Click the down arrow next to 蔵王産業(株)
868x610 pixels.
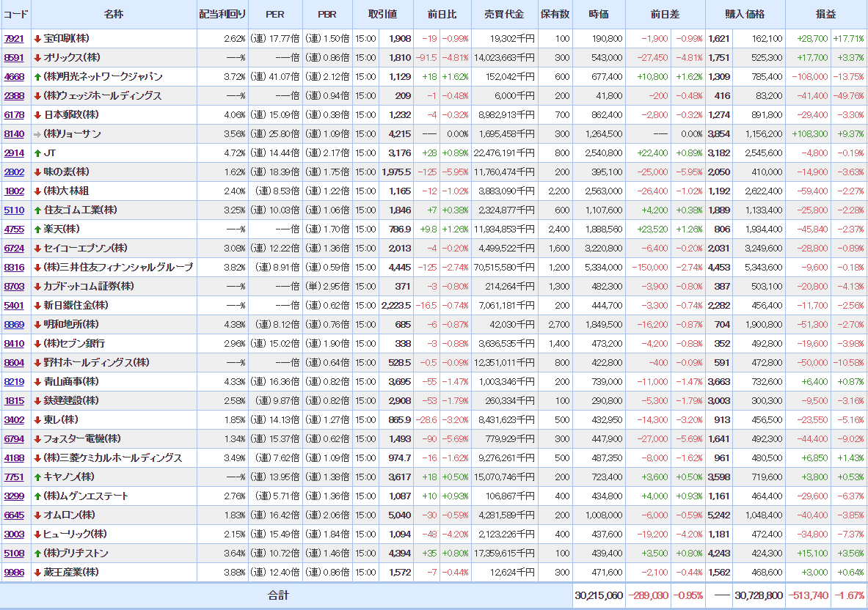point(37,573)
